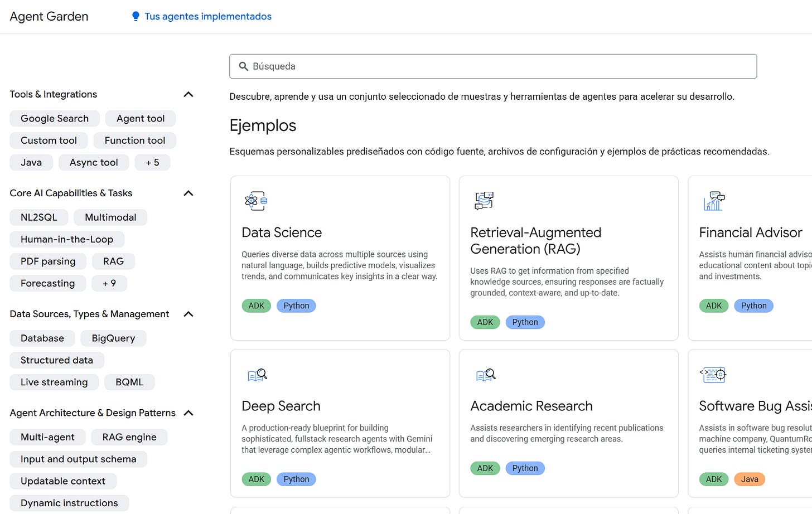Select the RAG engine filter chip

pyautogui.click(x=129, y=437)
